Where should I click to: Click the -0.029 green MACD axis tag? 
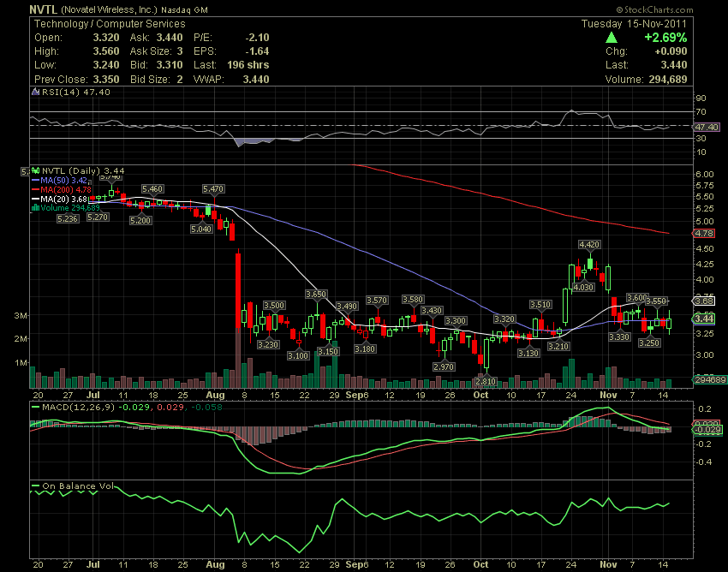tap(707, 430)
